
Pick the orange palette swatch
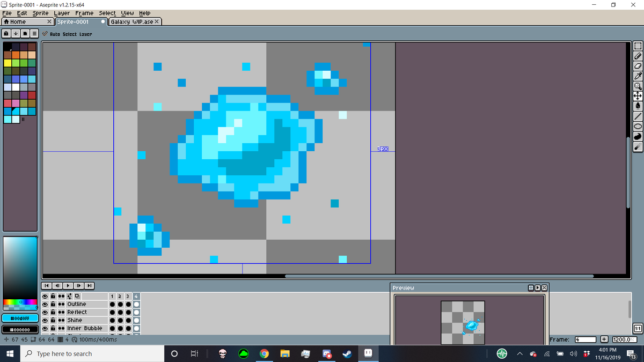[16, 55]
